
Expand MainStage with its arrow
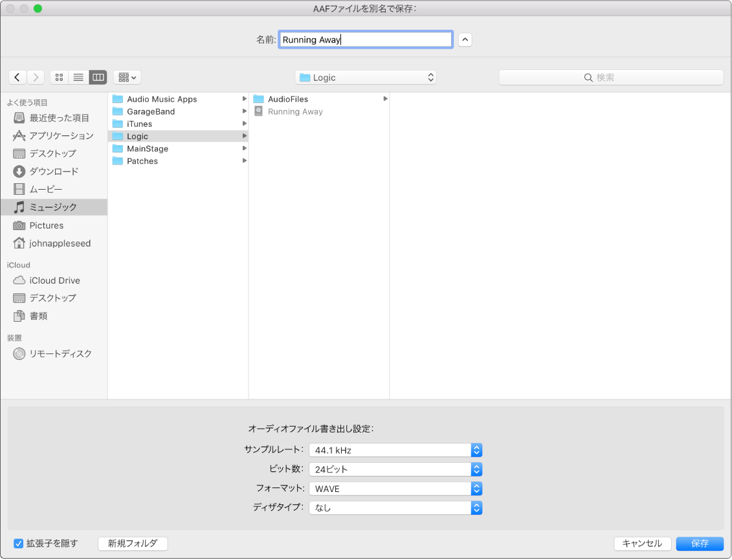(244, 148)
